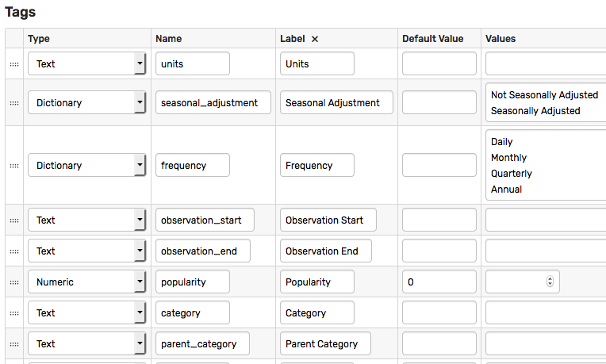
Task: Open the Type dropdown for frequency row
Action: tap(87, 165)
